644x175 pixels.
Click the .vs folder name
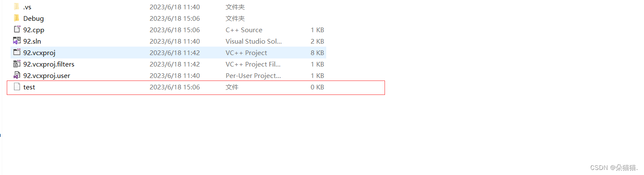[27, 7]
